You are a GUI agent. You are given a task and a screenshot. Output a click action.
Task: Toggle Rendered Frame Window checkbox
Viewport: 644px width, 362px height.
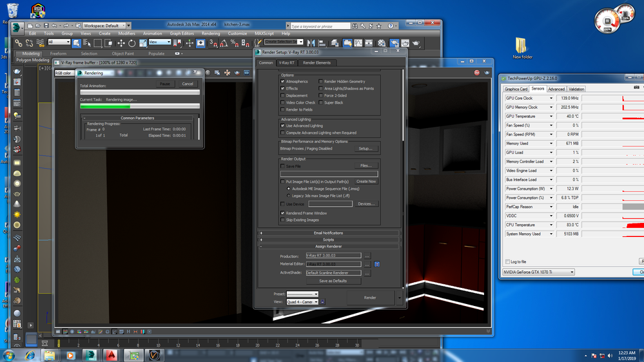(x=282, y=213)
